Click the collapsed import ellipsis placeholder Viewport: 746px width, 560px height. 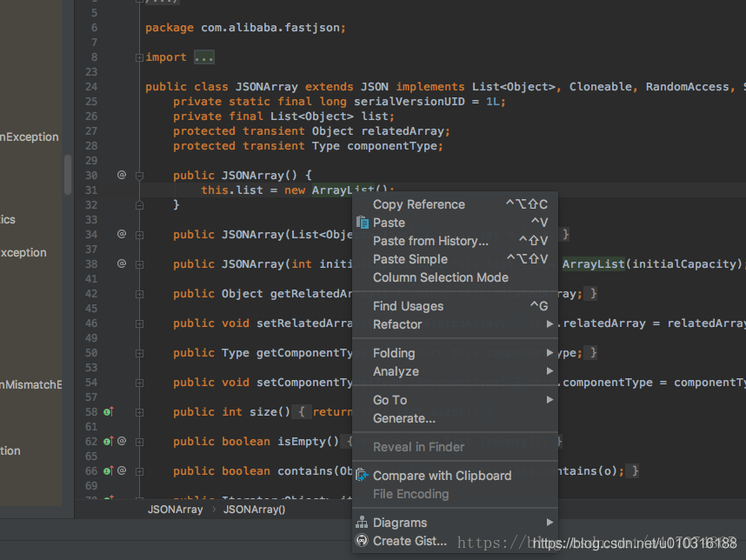[204, 57]
